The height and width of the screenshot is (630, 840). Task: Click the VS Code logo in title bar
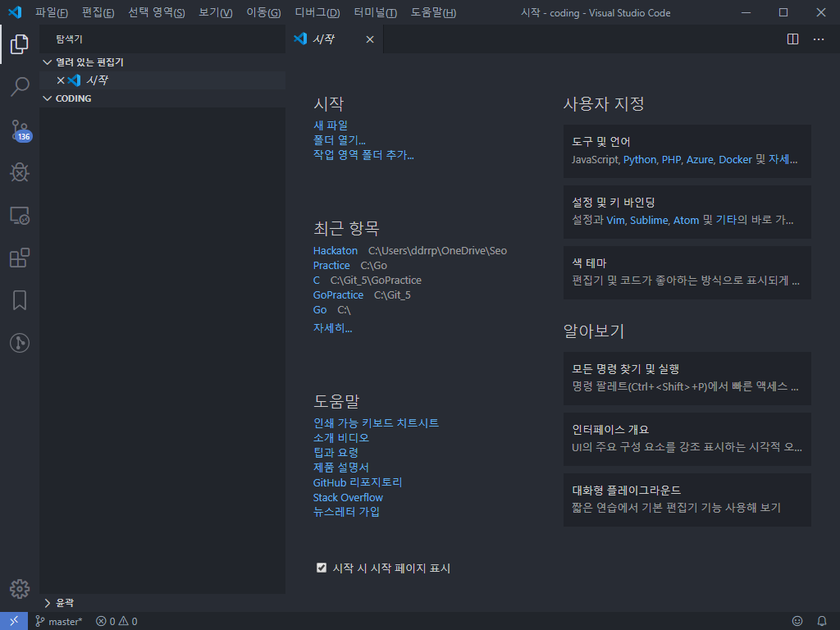coord(15,12)
